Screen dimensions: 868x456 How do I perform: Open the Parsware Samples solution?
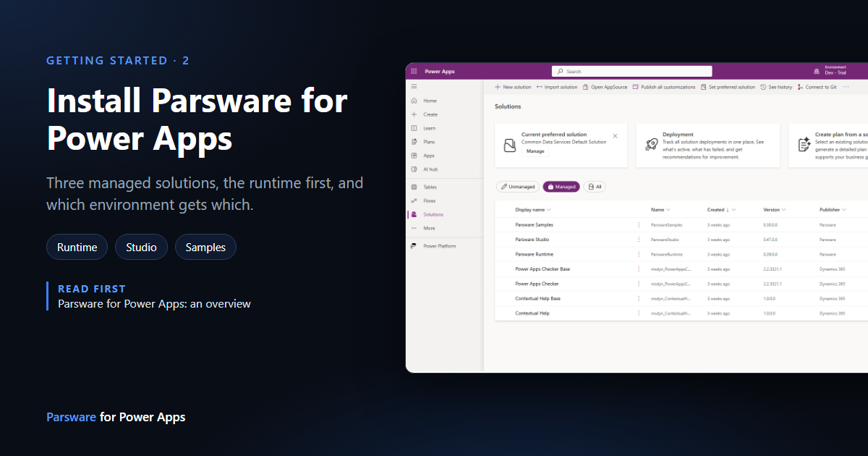point(534,225)
